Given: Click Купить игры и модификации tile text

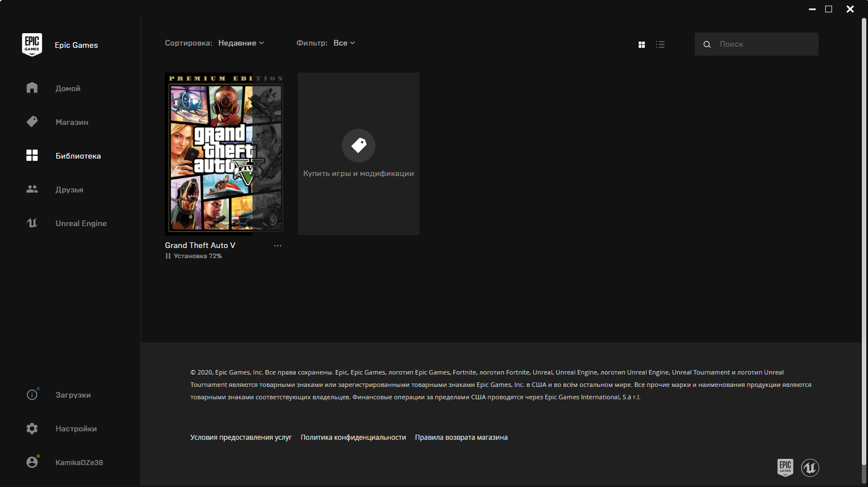Looking at the screenshot, I should click(359, 173).
